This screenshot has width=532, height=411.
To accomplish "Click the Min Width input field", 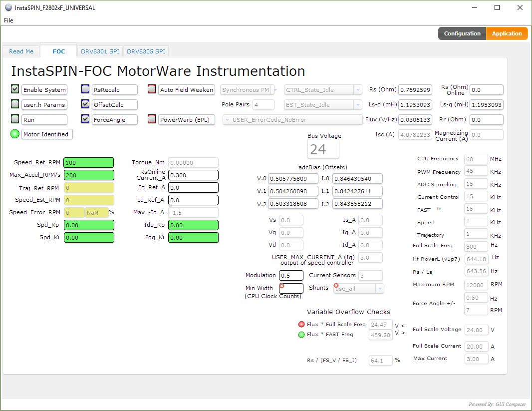I will tap(291, 289).
